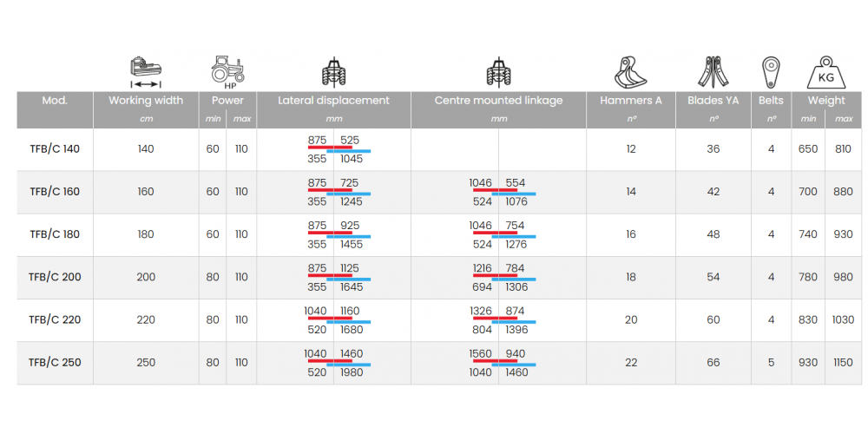Click the TFB/C 180 model name

pyautogui.click(x=55, y=234)
